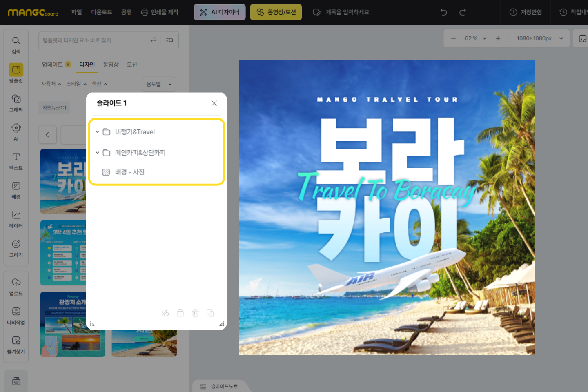Open the Graphics panel in sidebar
Screen dimensions: 588x392
[16, 103]
